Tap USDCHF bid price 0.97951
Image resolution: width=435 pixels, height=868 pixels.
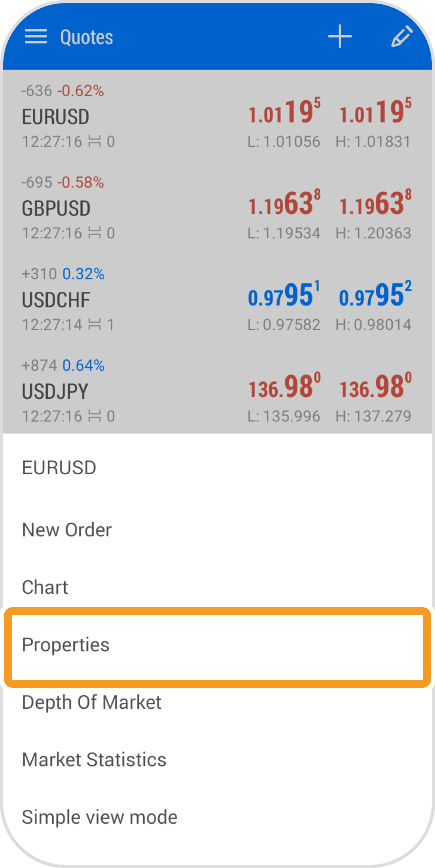click(284, 295)
